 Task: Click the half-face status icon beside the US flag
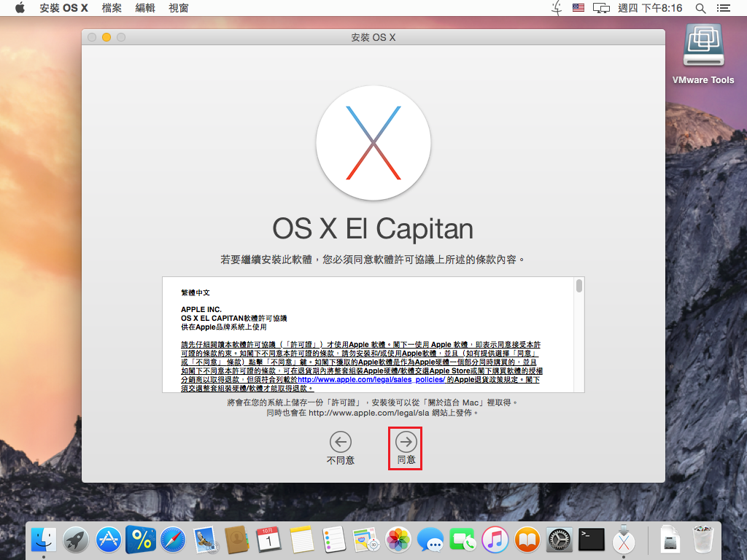pos(557,8)
